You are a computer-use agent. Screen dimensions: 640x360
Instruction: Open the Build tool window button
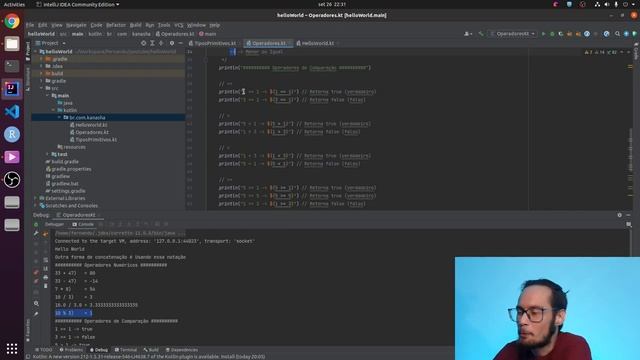[151, 350]
